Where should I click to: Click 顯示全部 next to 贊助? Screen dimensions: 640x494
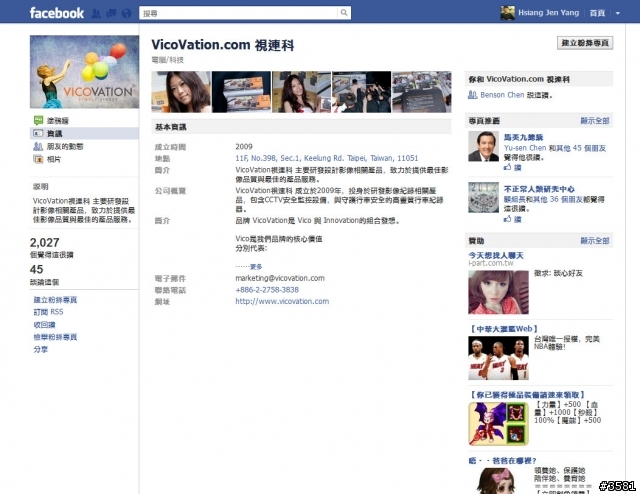[x=595, y=240]
